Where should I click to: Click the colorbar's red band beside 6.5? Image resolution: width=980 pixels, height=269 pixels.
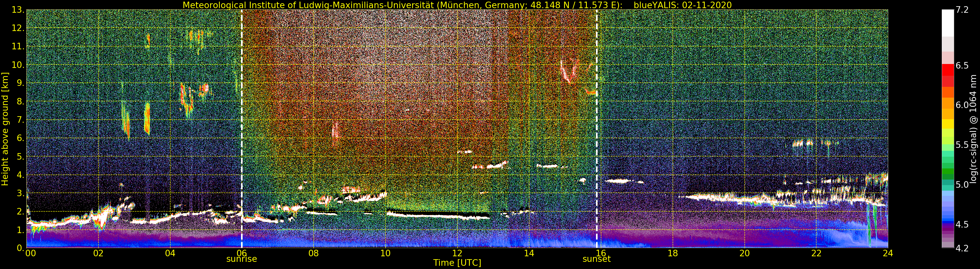948,70
